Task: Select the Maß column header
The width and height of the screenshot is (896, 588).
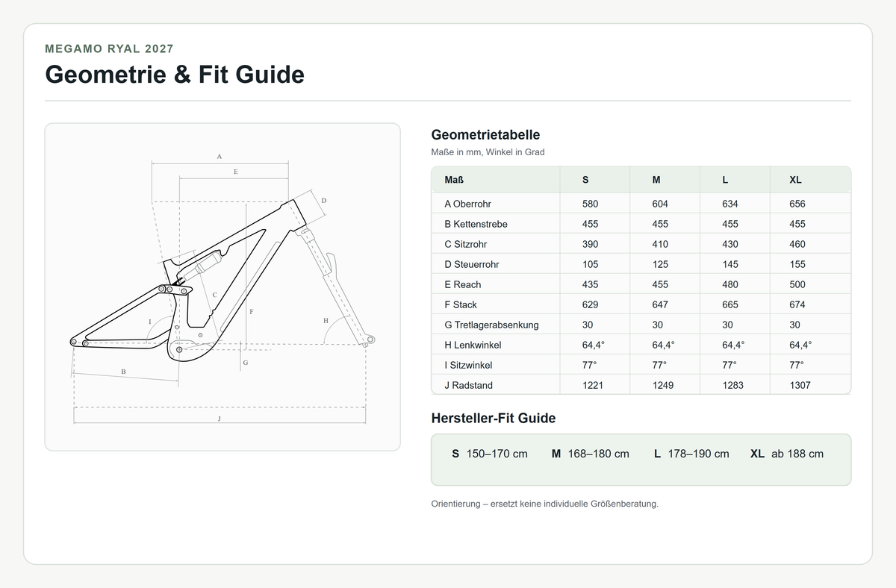Action: (454, 180)
